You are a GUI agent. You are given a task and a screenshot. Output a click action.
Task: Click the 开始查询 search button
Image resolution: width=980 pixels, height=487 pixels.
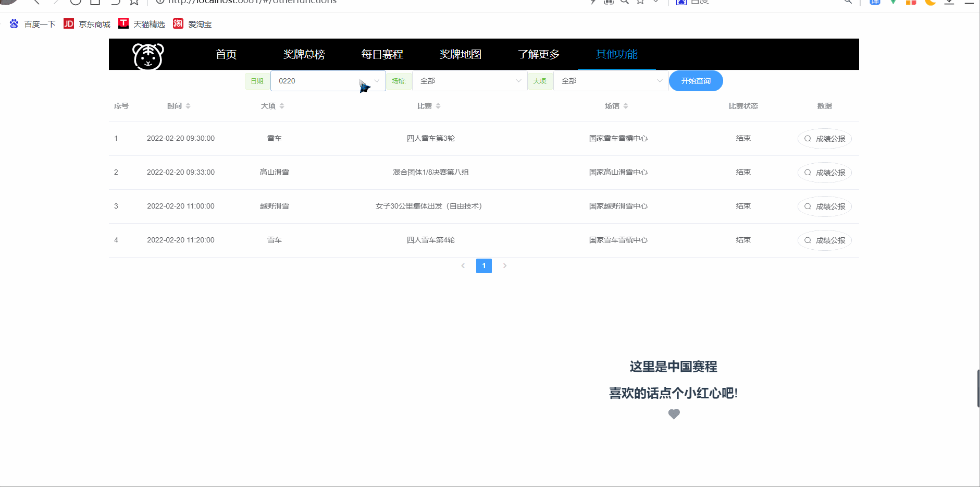tap(696, 81)
